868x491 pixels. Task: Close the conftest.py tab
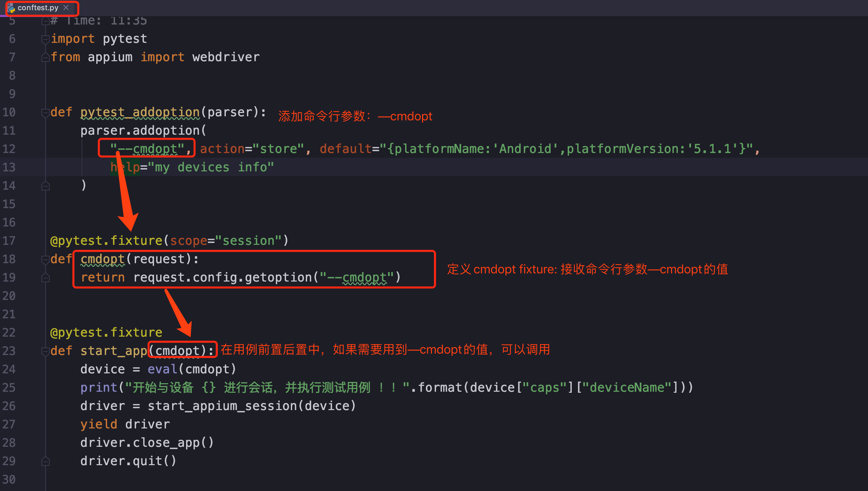[66, 7]
